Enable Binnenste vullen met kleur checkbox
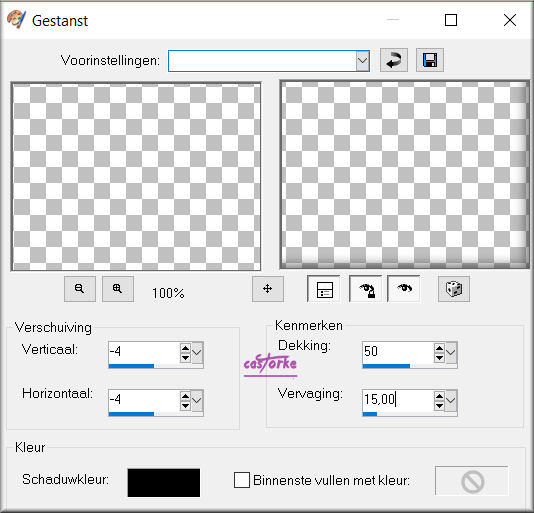Image resolution: width=534 pixels, height=513 pixels. [x=242, y=480]
